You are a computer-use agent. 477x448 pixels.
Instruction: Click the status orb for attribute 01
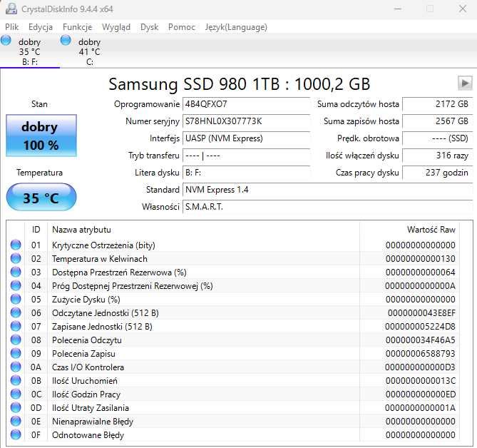point(16,245)
